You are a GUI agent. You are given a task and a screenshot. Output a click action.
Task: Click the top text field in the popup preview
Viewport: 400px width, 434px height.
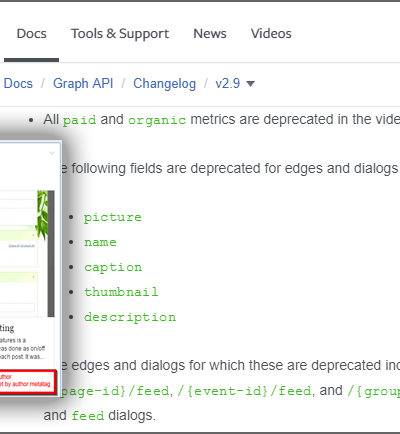[17, 204]
